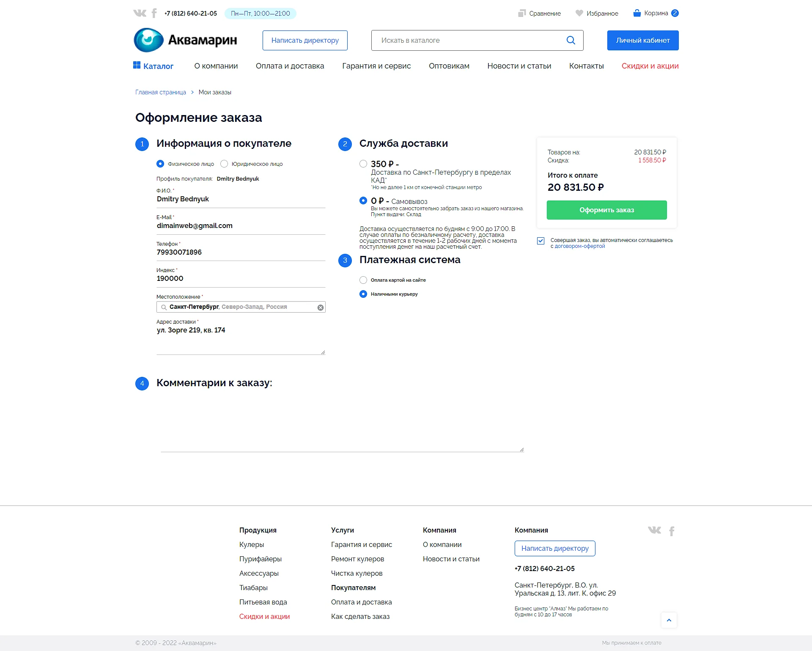Click the search magnifier icon
The image size is (812, 651).
(571, 40)
